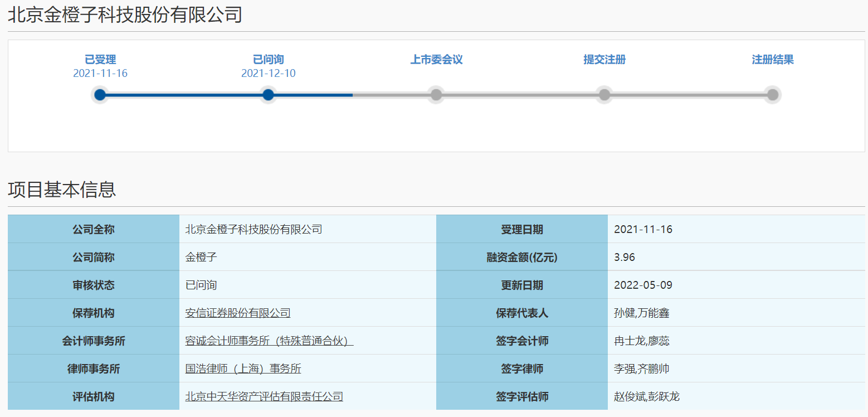The image size is (868, 417).
Task: Click the 受理日期 label cell
Action: 522,229
